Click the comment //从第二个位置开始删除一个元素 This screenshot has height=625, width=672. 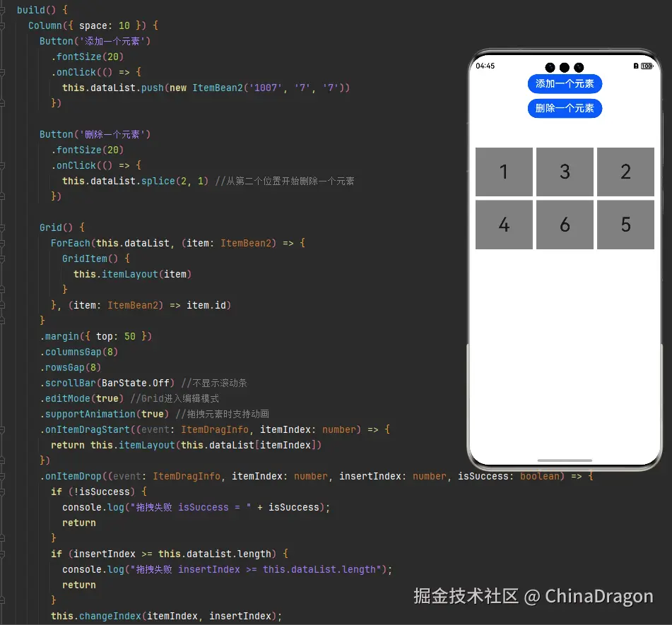tap(285, 181)
